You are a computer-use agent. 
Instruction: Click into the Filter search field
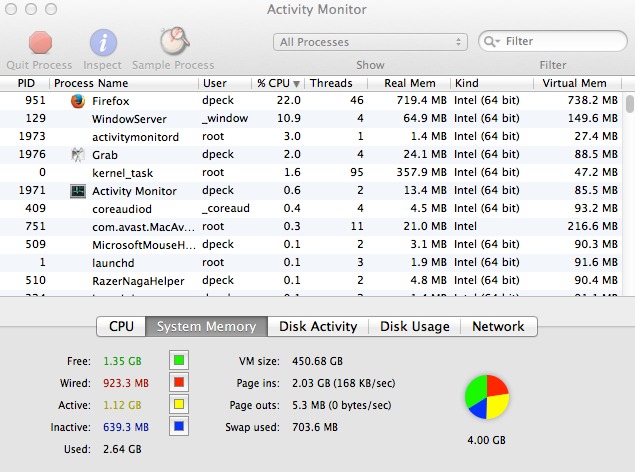pyautogui.click(x=553, y=41)
